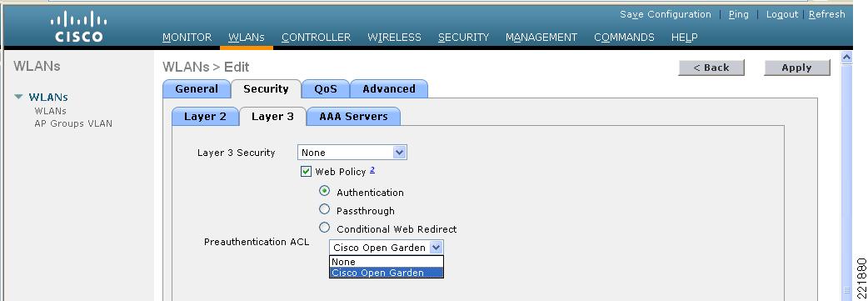868x301 pixels.
Task: Open the Advanced tab
Action: pyautogui.click(x=389, y=88)
